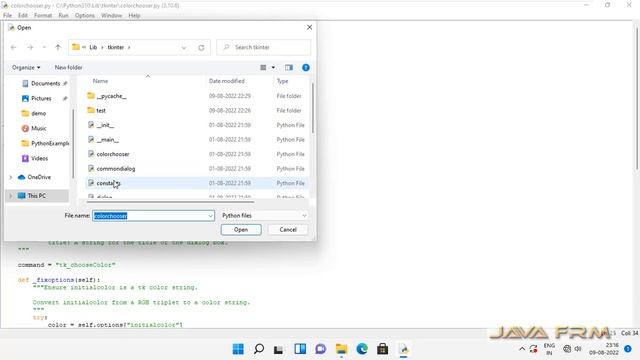Image resolution: width=640 pixels, height=360 pixels.
Task: Open the dialog help icon
Action: [x=306, y=67]
